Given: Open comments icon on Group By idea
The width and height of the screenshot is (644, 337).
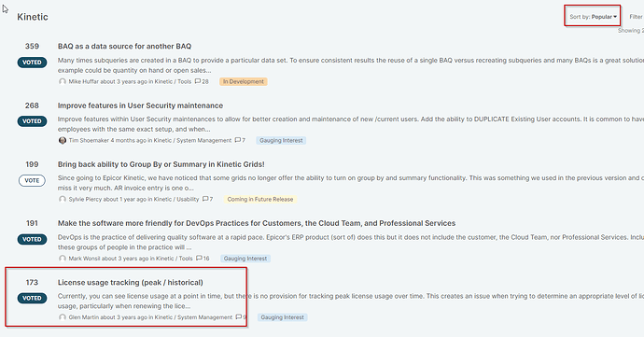Looking at the screenshot, I should point(208,200).
